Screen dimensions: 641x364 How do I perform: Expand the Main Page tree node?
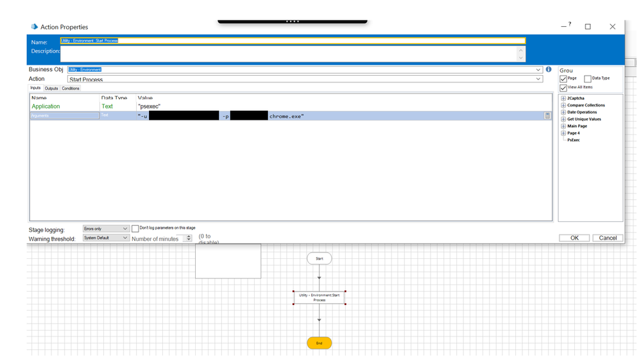click(x=563, y=126)
